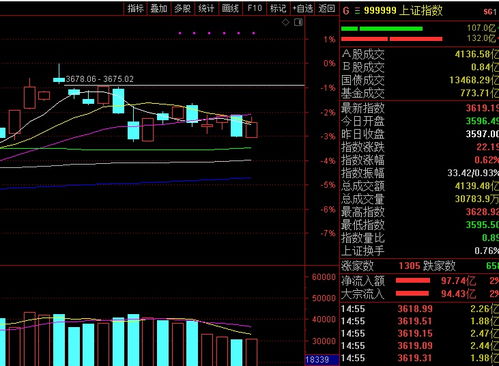Activate the 画线 drawing tool

(230, 8)
